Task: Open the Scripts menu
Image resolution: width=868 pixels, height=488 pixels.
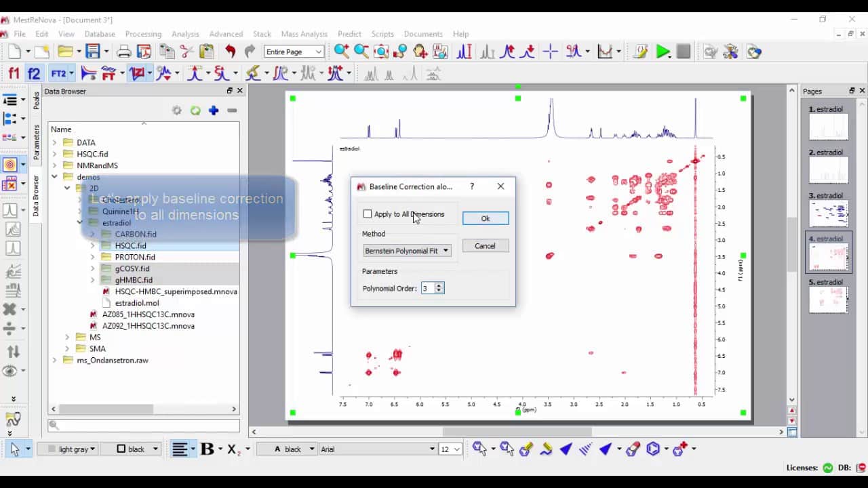Action: tap(382, 34)
